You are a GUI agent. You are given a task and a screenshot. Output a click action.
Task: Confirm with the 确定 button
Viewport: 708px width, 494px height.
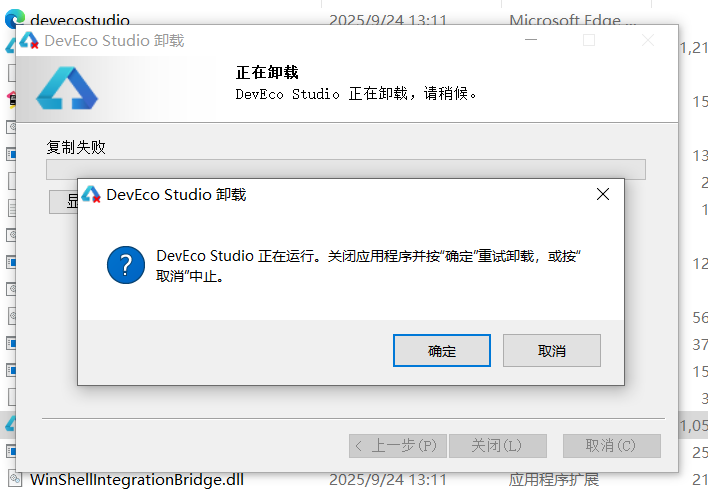point(442,350)
